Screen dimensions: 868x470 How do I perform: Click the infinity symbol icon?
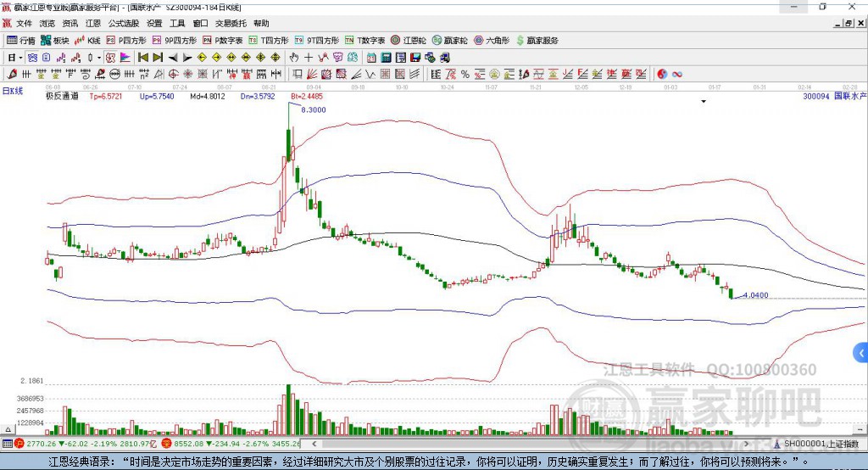677,74
